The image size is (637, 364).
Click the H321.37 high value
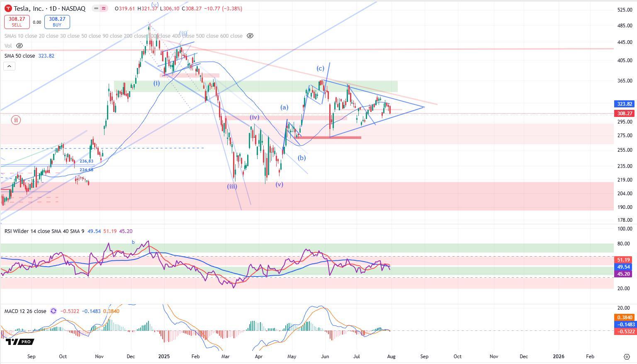pos(147,8)
